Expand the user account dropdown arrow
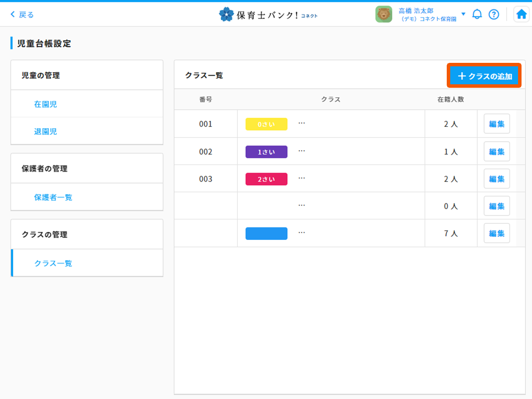Image resolution: width=532 pixels, height=399 pixels. pyautogui.click(x=463, y=14)
